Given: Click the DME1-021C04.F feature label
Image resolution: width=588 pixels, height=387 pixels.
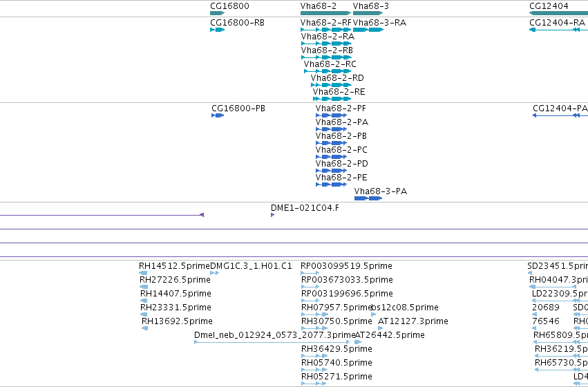Looking at the screenshot, I should (x=305, y=208).
